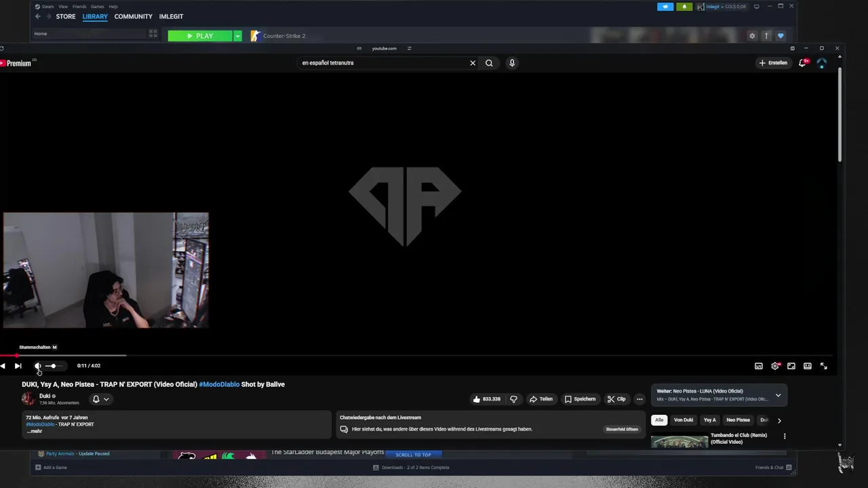This screenshot has width=868, height=488.
Task: Go to YouTube Premium home logo
Action: pyautogui.click(x=16, y=63)
